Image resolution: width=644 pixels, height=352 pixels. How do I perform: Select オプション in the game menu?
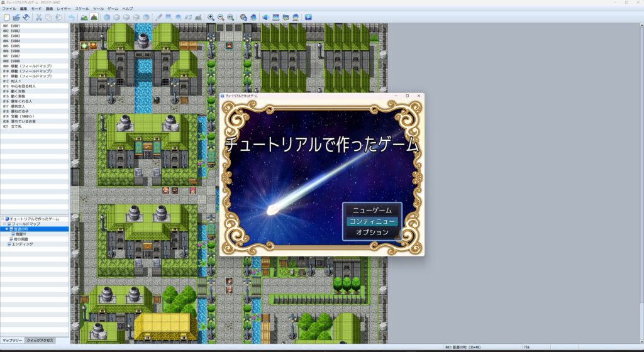[372, 232]
